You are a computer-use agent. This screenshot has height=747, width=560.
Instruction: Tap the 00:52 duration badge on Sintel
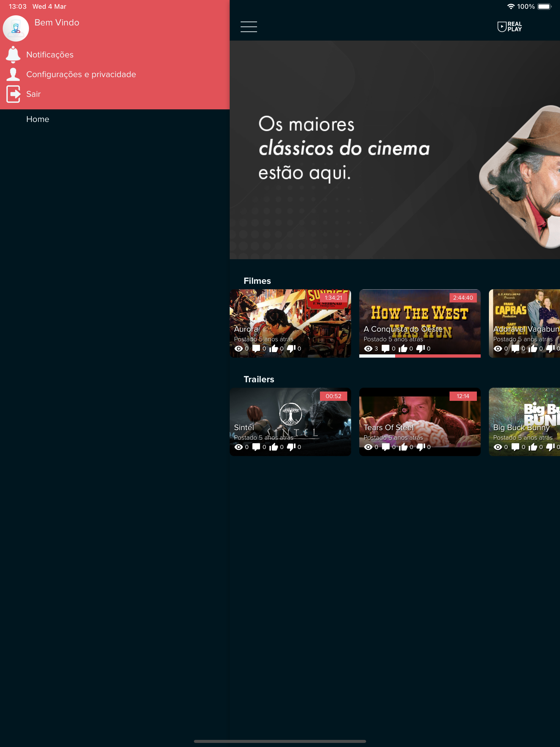(x=333, y=396)
